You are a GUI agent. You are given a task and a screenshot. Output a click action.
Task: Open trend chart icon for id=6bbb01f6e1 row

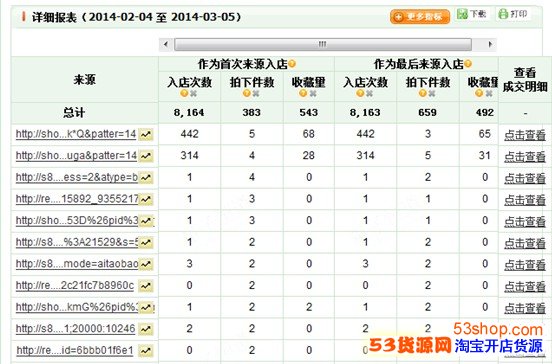pos(146,351)
